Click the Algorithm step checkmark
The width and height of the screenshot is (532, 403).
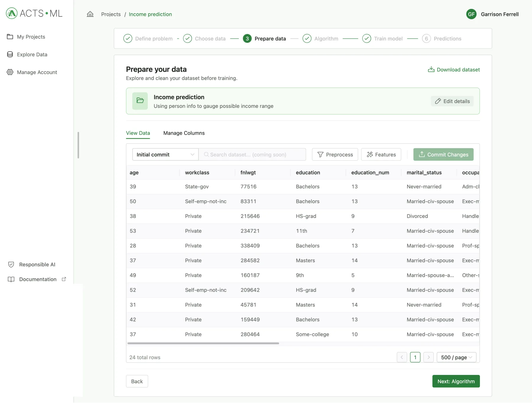(x=307, y=39)
